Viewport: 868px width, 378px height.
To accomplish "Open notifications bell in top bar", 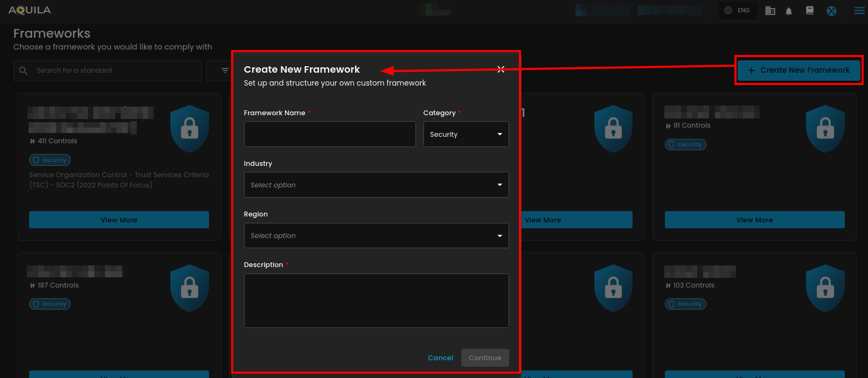I will pyautogui.click(x=789, y=11).
